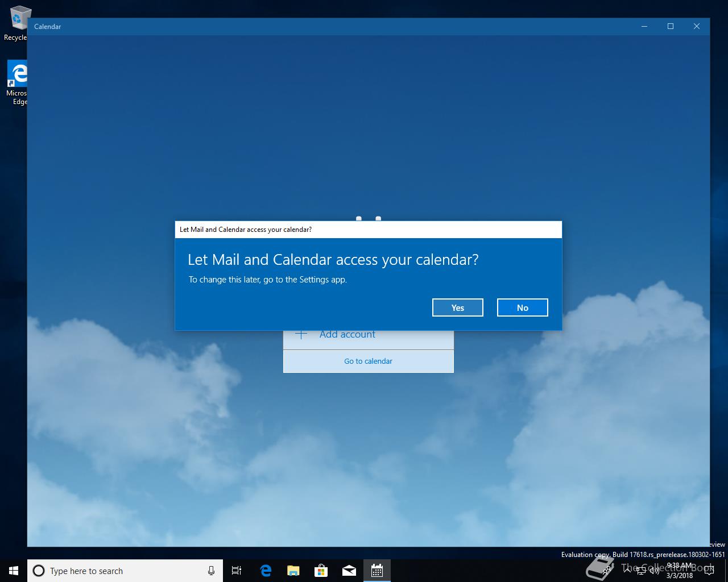Click No to deny calendar access
Viewport: 728px width, 582px height.
click(523, 307)
